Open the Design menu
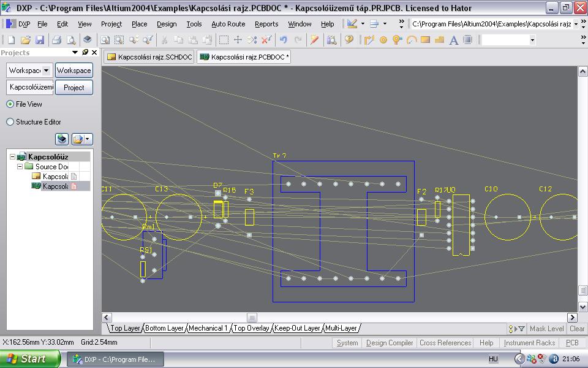Viewport: 588px width, 368px height. coord(167,24)
